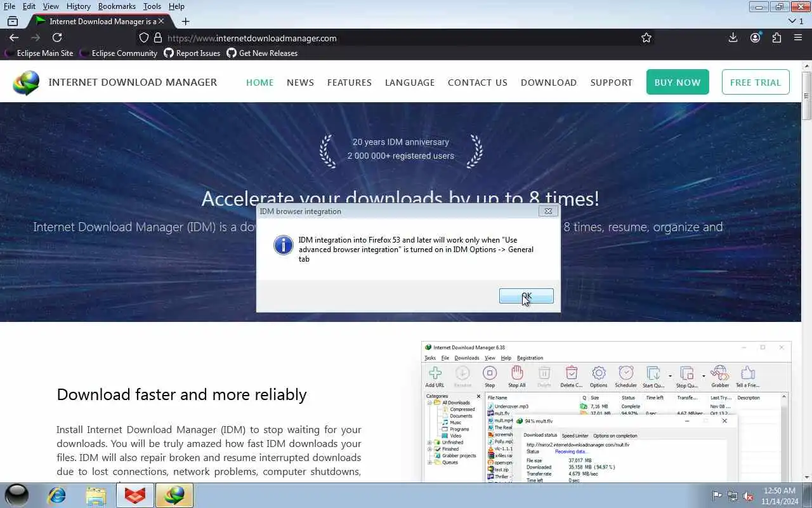
Task: Open the View menu
Action: [x=51, y=6]
